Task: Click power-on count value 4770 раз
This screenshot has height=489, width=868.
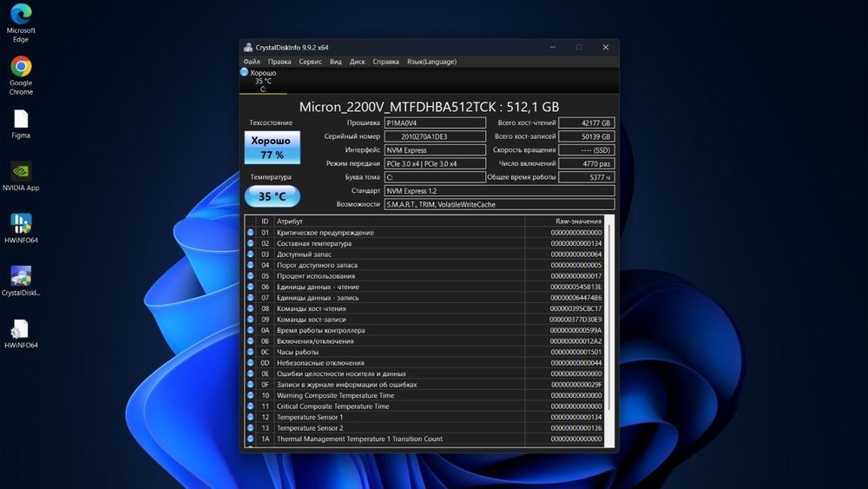Action: (x=587, y=163)
